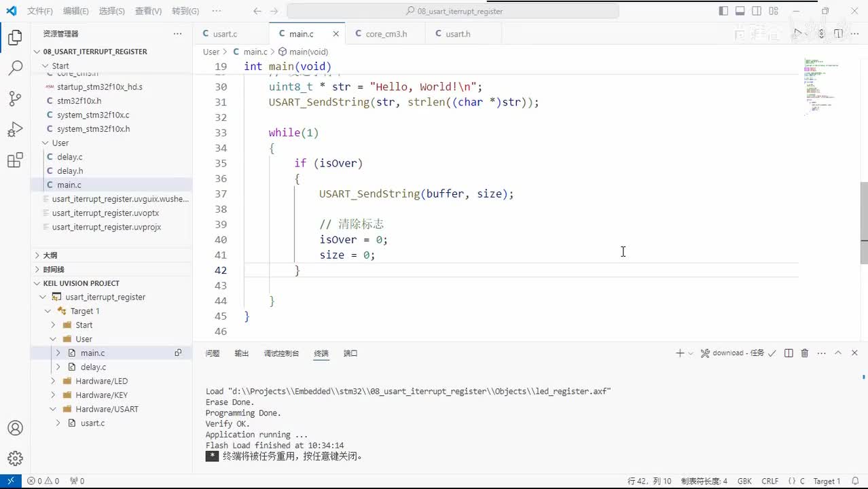Open the Manage gear settings icon
868x489 pixels.
pos(15,458)
